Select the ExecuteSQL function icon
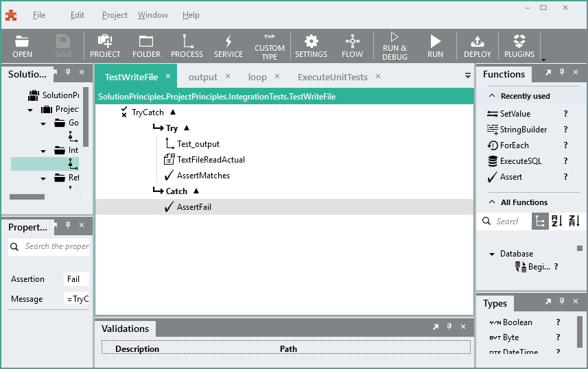 493,161
